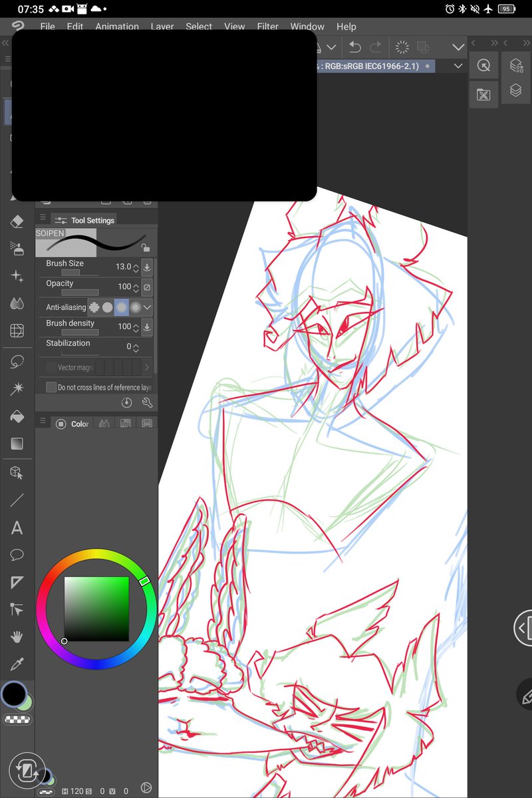Open the Edit menu
532x798 pixels.
click(75, 27)
